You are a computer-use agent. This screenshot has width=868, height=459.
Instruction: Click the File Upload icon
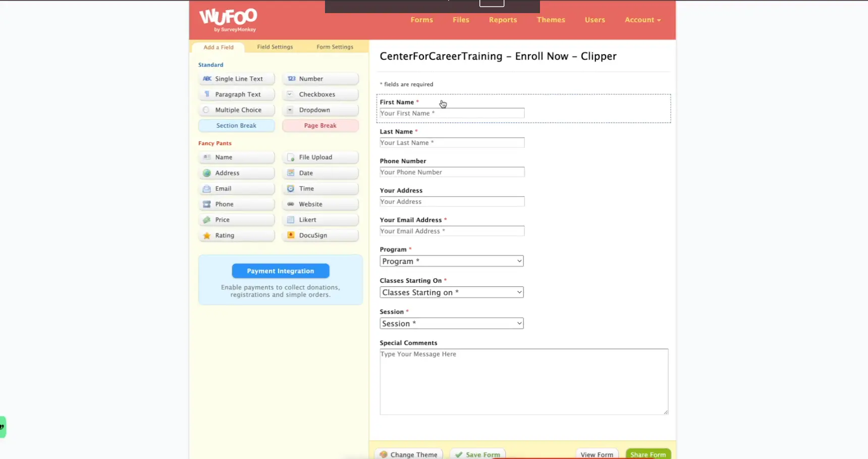click(291, 158)
